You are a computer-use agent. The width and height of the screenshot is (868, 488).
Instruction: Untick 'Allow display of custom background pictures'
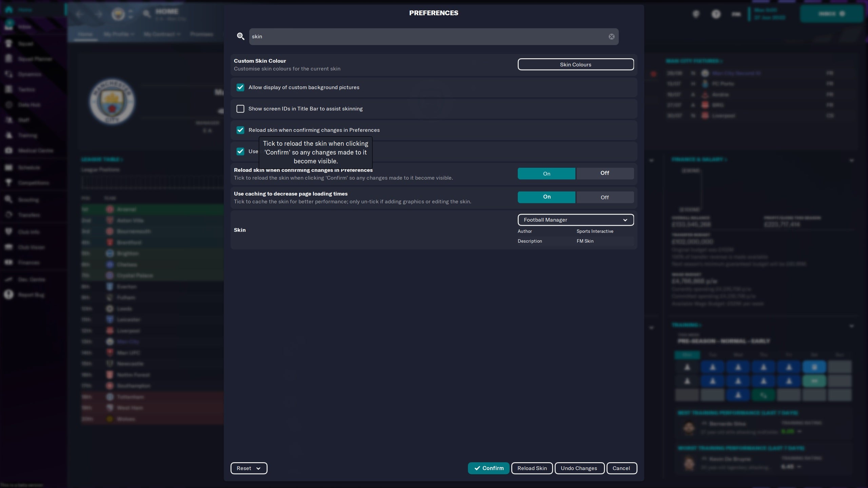pyautogui.click(x=240, y=87)
